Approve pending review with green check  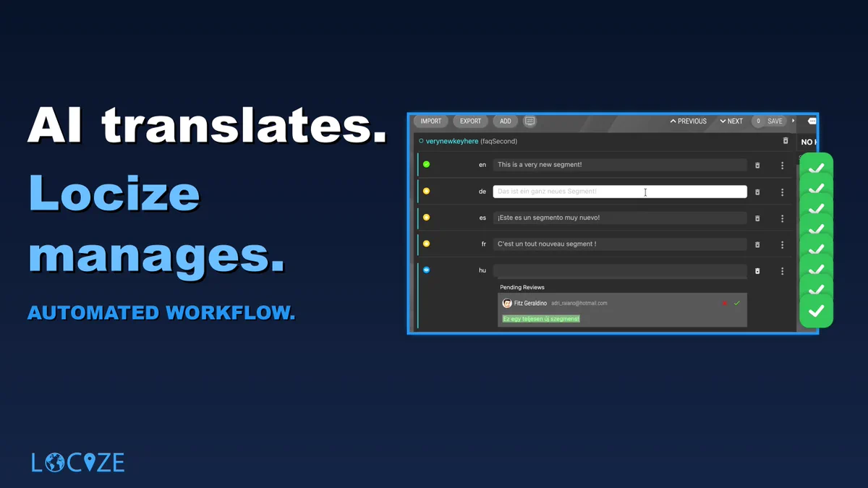(737, 303)
